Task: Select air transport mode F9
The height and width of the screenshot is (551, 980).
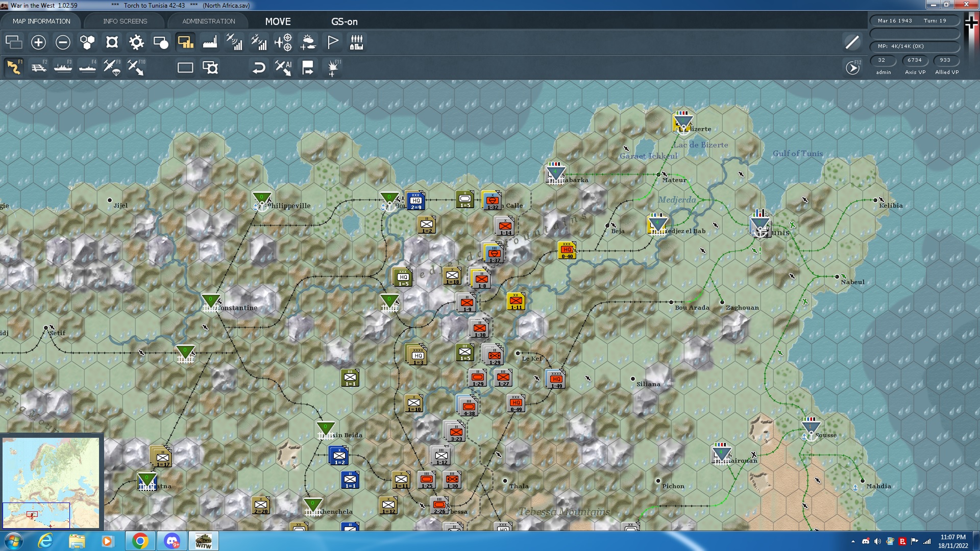Action: (x=112, y=67)
